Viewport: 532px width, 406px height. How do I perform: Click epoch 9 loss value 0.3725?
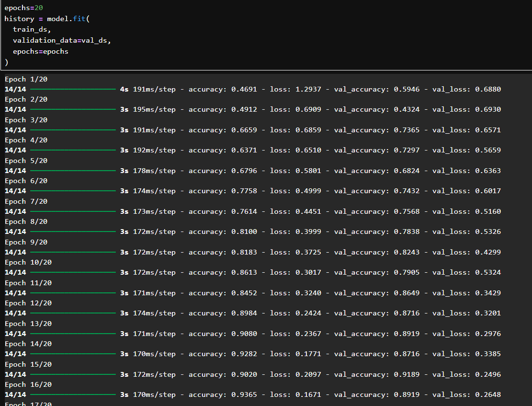[308, 253]
